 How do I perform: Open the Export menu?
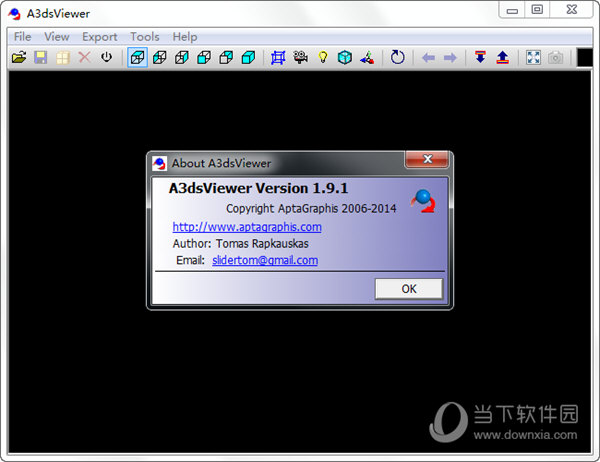tap(99, 37)
